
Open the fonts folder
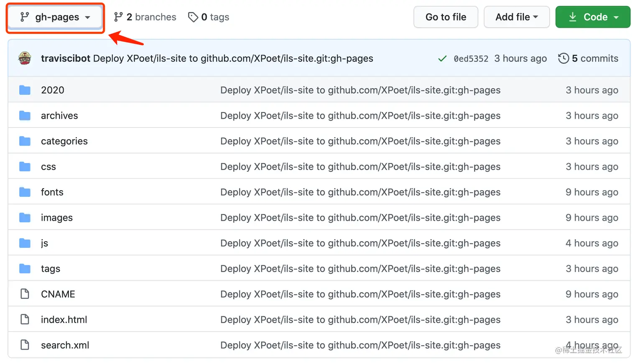pyautogui.click(x=52, y=192)
